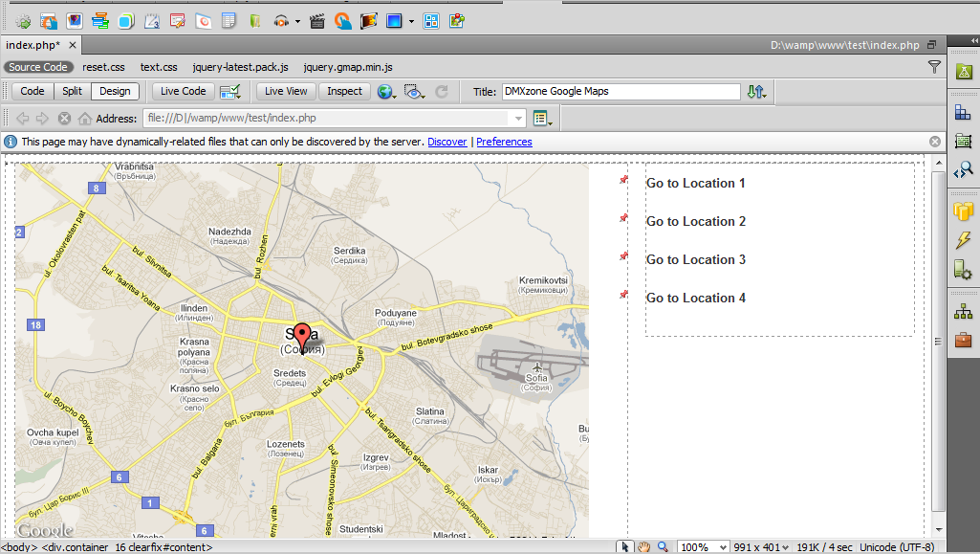Select the index.php document tab
This screenshot has height=554, width=980.
click(x=33, y=45)
